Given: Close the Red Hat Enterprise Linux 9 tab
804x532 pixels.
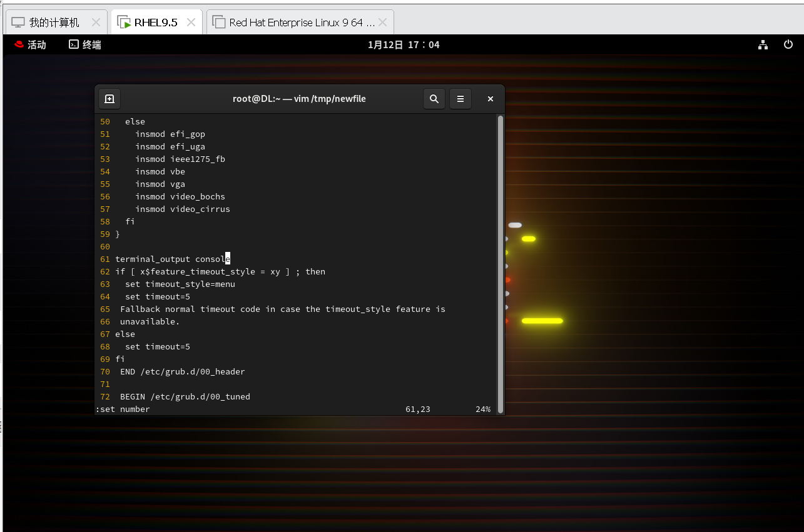Looking at the screenshot, I should (382, 21).
